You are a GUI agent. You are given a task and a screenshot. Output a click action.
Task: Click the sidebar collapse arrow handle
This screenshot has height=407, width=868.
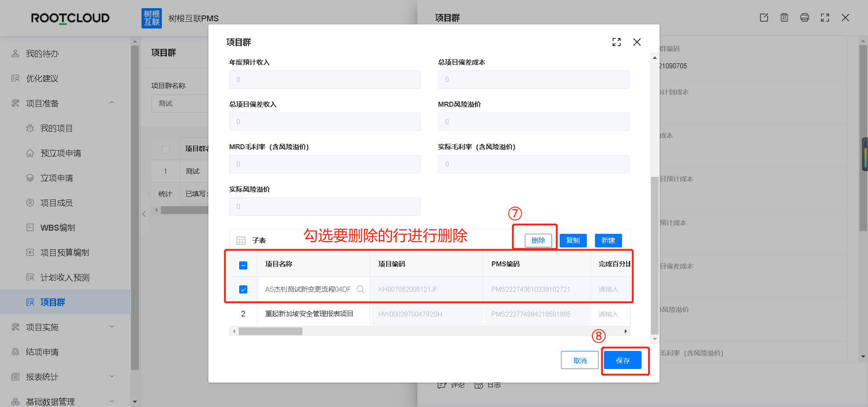coord(144,214)
